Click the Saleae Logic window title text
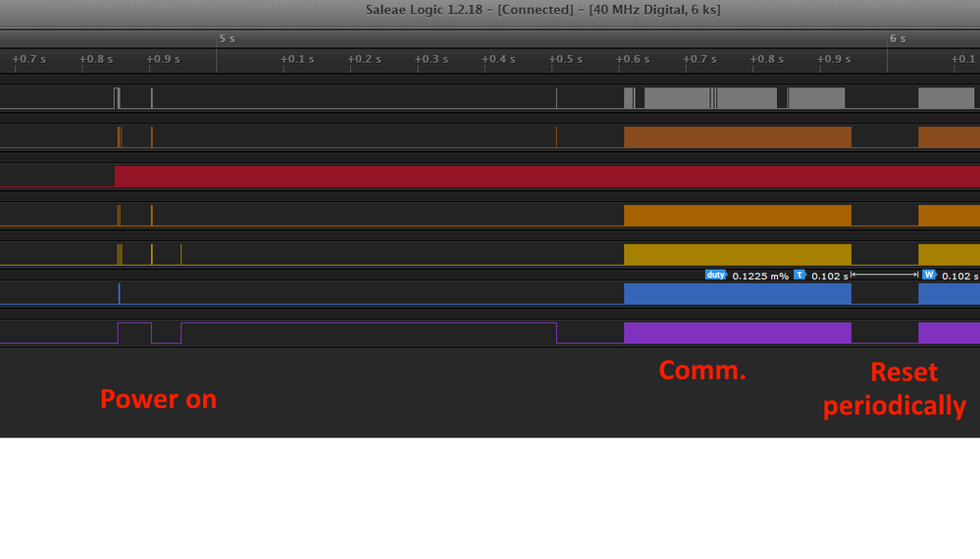The width and height of the screenshot is (980, 559). (x=543, y=10)
